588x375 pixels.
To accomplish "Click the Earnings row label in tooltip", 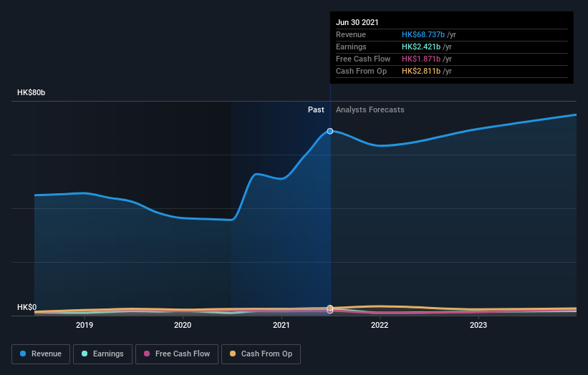I will 352,47.
